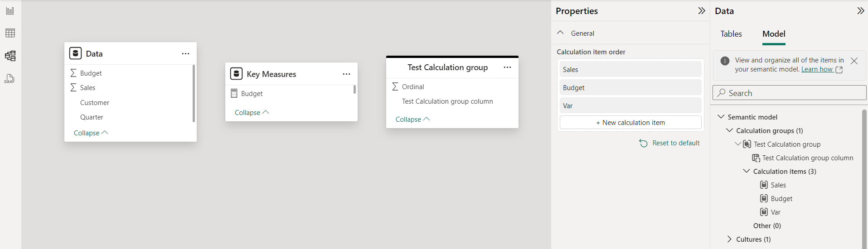The height and width of the screenshot is (249, 868).
Task: Select Test Calculation group column in card
Action: coord(447,101)
